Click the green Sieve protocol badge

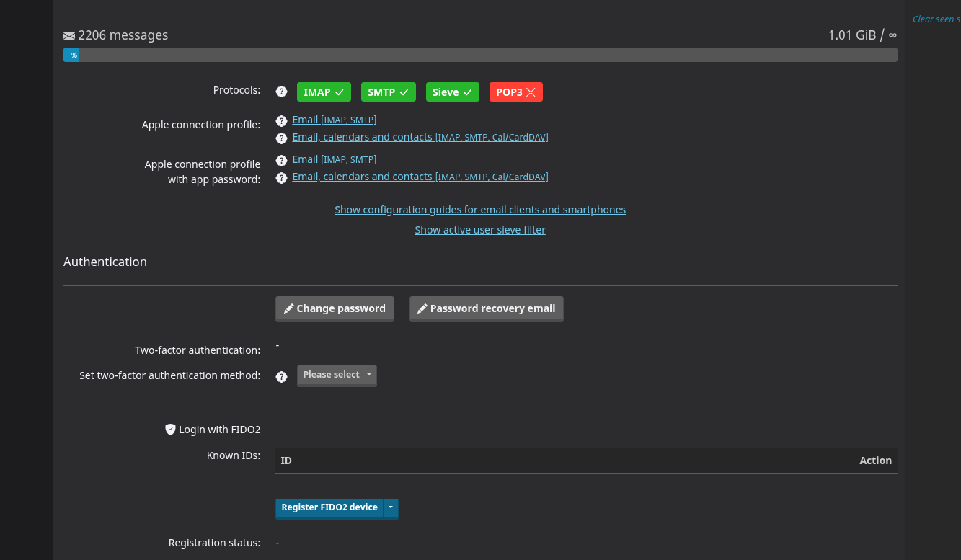click(452, 92)
